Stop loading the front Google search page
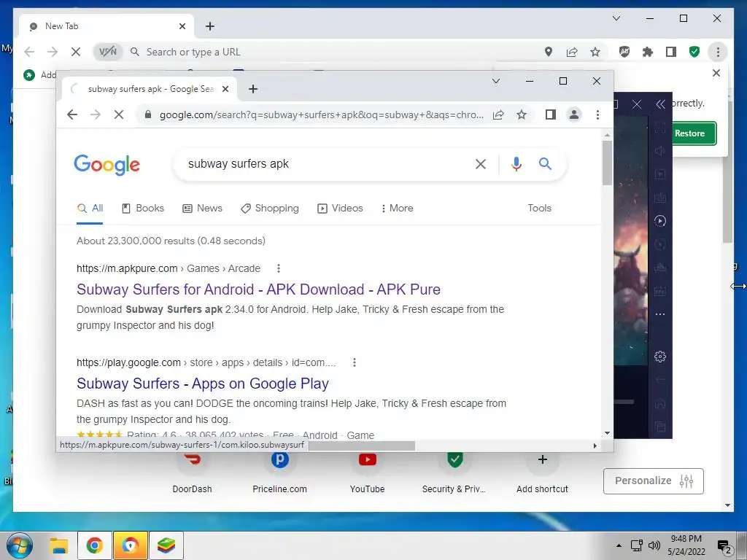This screenshot has height=560, width=747. tap(119, 114)
